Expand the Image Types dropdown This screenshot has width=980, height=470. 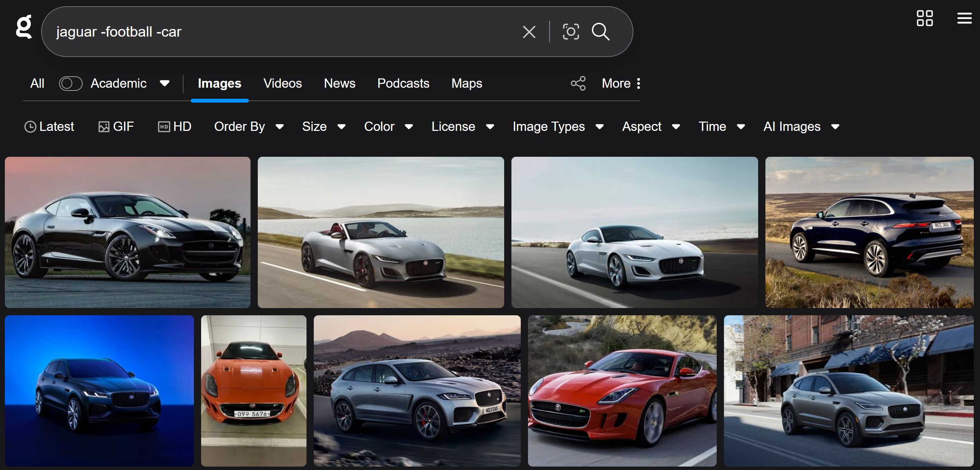click(558, 127)
